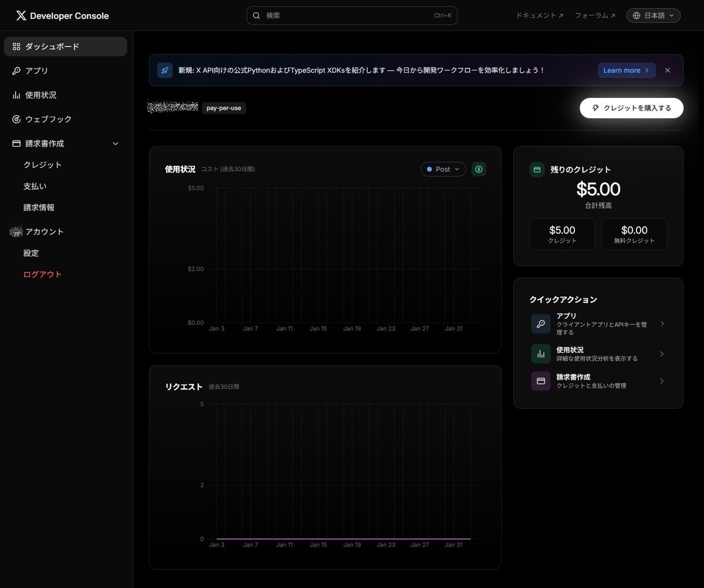Click chevron arrow on Quick Actions 請求書作成 row
The width and height of the screenshot is (704, 588).
(662, 381)
